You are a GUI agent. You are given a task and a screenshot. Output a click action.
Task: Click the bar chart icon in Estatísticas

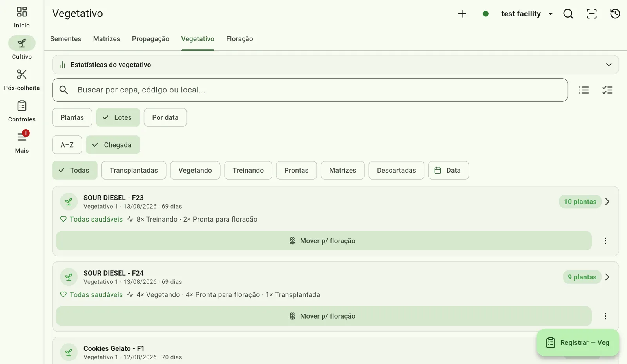point(62,65)
